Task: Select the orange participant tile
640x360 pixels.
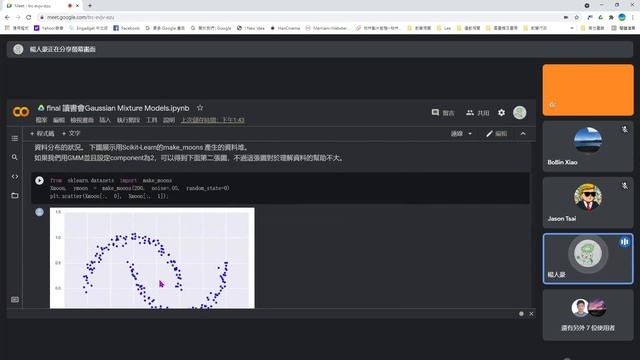Action: tap(588, 90)
